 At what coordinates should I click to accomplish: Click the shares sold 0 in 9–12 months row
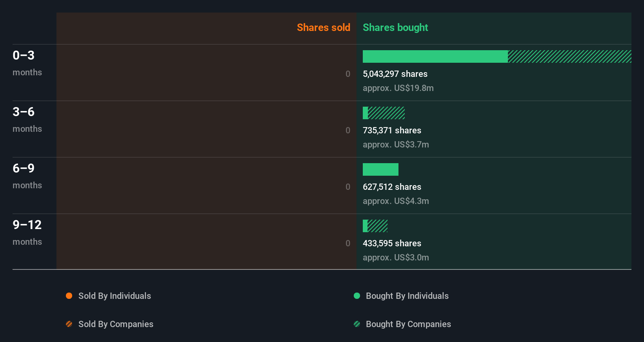pyautogui.click(x=348, y=243)
